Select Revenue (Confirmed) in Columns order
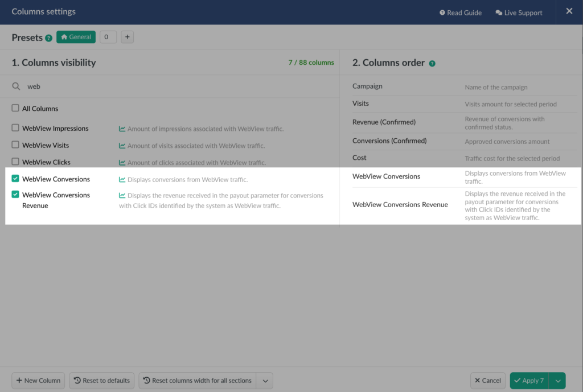Screen dimensions: 583x392 coord(465,123)
